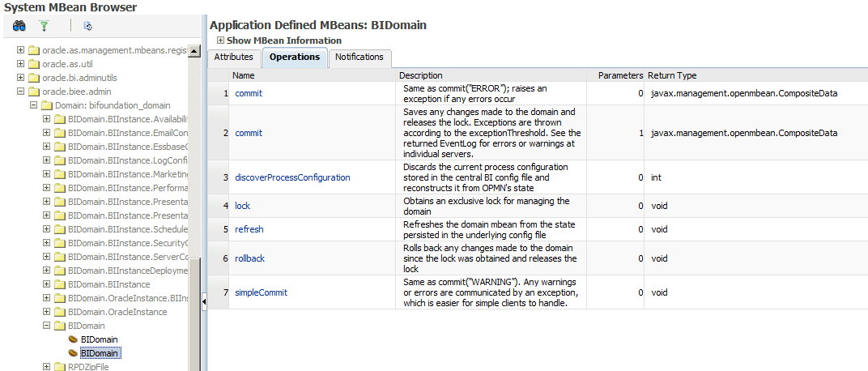Expand BIDomain.BIInstanceDeployment node

(x=47, y=271)
